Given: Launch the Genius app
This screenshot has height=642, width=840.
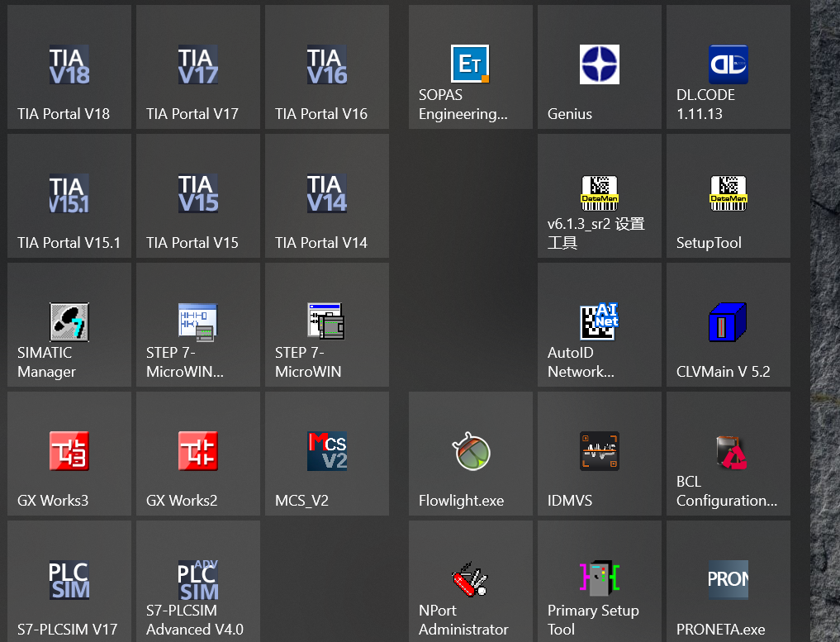Looking at the screenshot, I should point(599,67).
